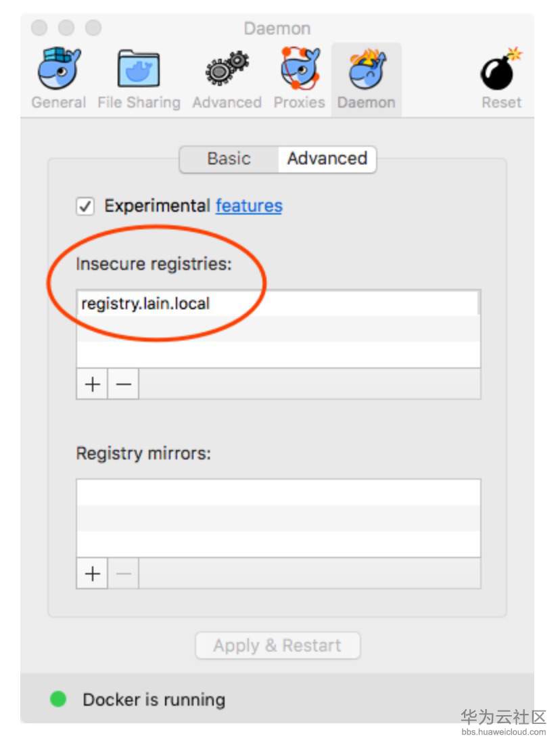
Task: Click the disabled minus under Registry mirrors
Action: tap(123, 574)
